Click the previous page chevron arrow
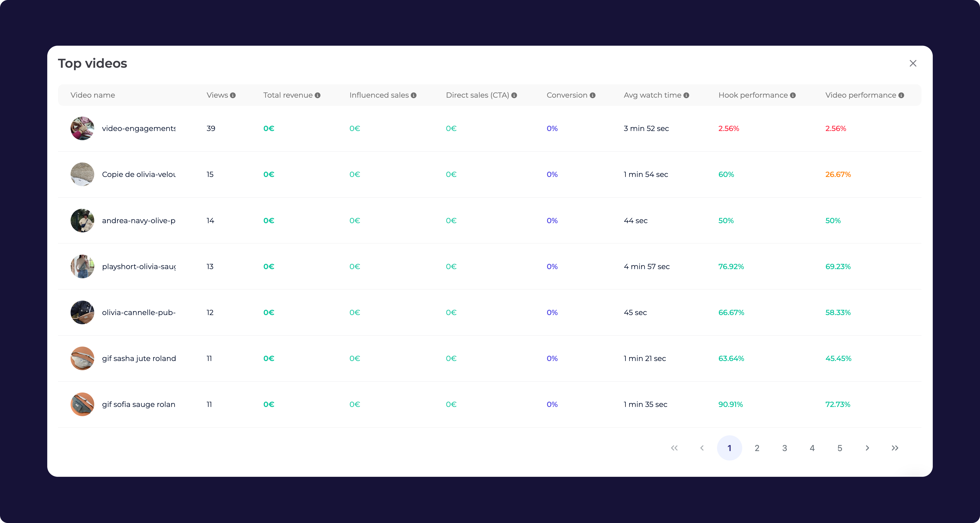Viewport: 980px width, 523px height. pyautogui.click(x=702, y=448)
